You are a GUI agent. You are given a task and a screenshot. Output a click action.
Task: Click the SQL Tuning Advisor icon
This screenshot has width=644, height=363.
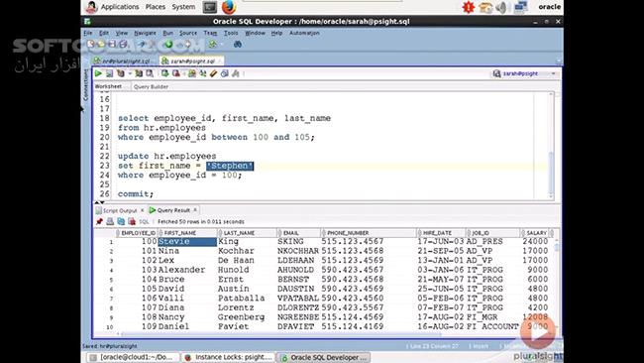pos(150,73)
